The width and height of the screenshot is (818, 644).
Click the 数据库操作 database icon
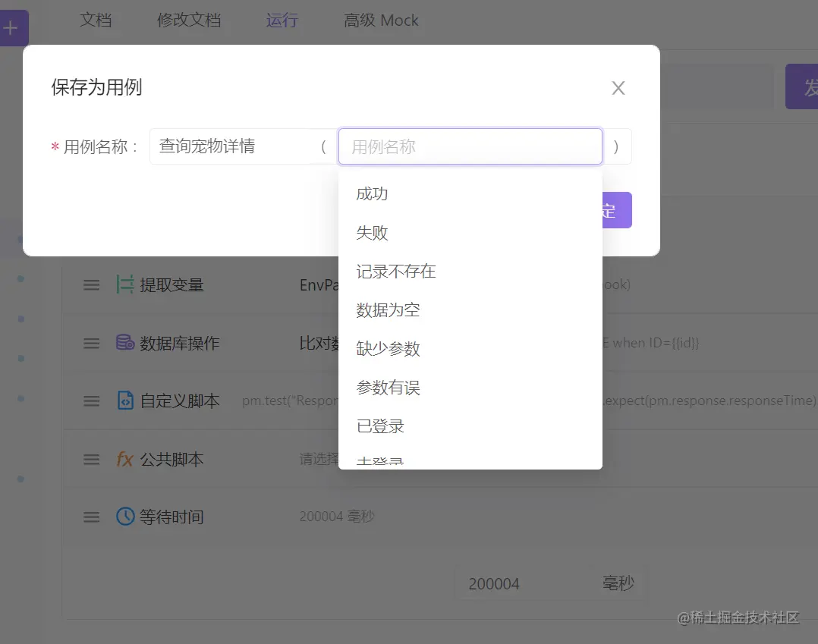(125, 343)
